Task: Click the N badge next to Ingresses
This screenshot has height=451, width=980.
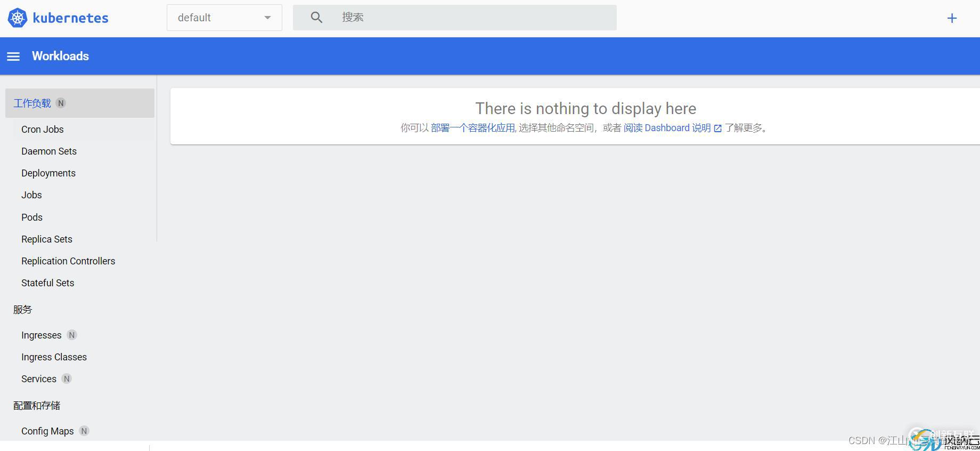Action: pos(72,335)
